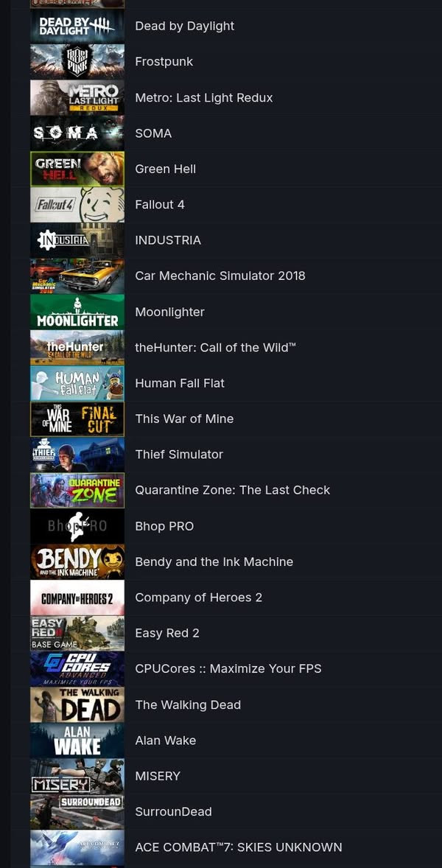Select the Company of Heroes 2 title
This screenshot has width=442, height=868.
pyautogui.click(x=199, y=598)
